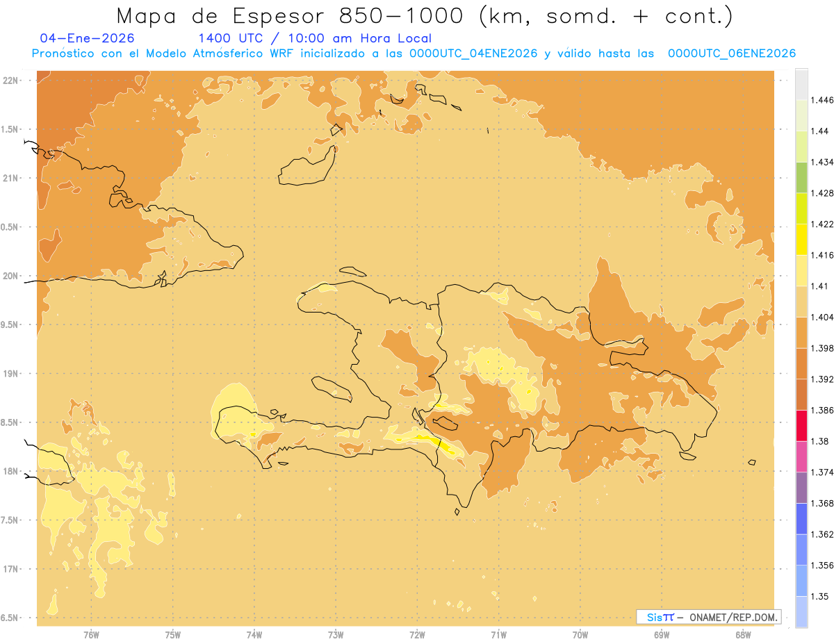The image size is (834, 644).
Task: Click the "18N" latitude label
Action: coord(11,472)
